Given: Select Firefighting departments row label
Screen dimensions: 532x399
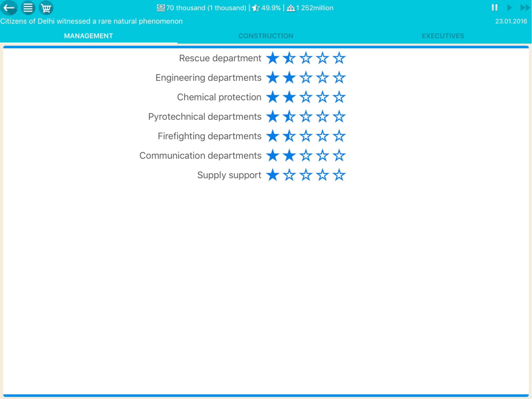Looking at the screenshot, I should coord(210,136).
